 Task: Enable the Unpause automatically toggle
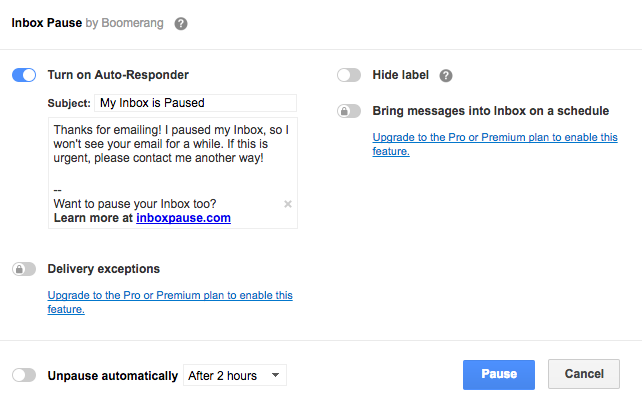24,375
